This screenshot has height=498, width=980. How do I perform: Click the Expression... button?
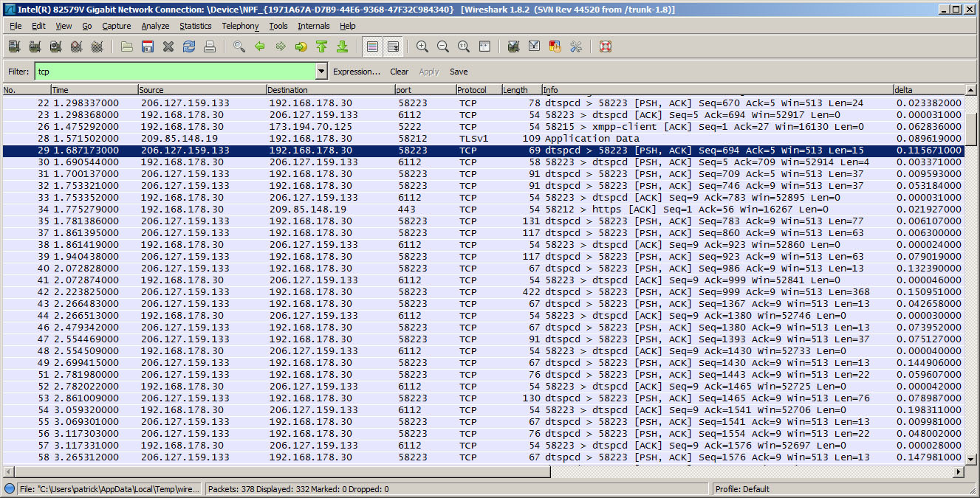point(356,72)
